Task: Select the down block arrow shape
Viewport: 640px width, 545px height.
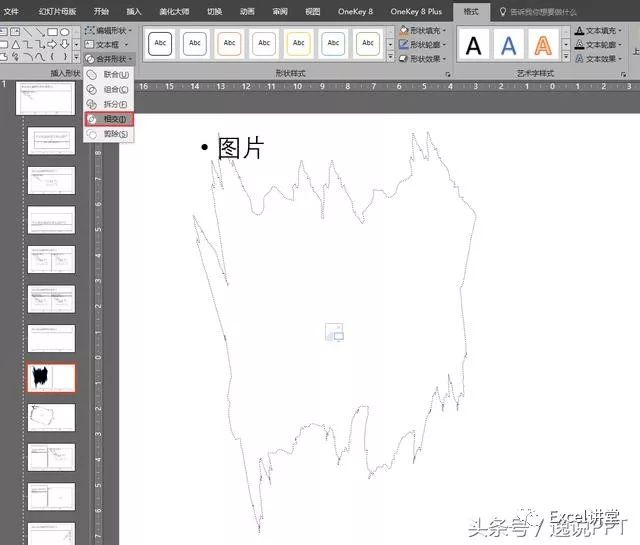Action: coord(64,44)
